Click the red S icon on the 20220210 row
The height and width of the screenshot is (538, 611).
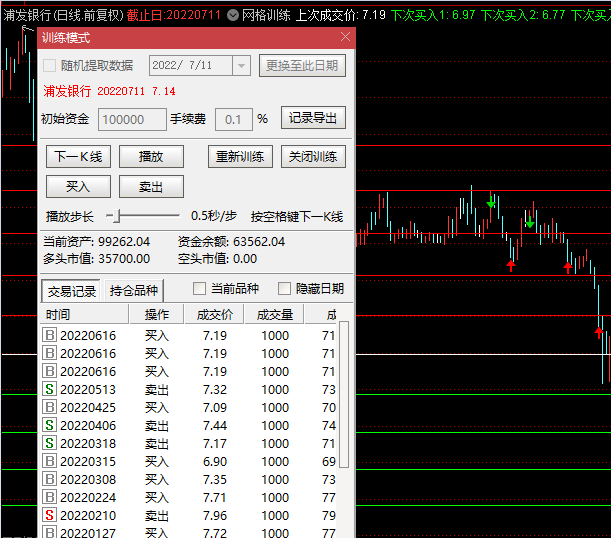click(x=49, y=515)
